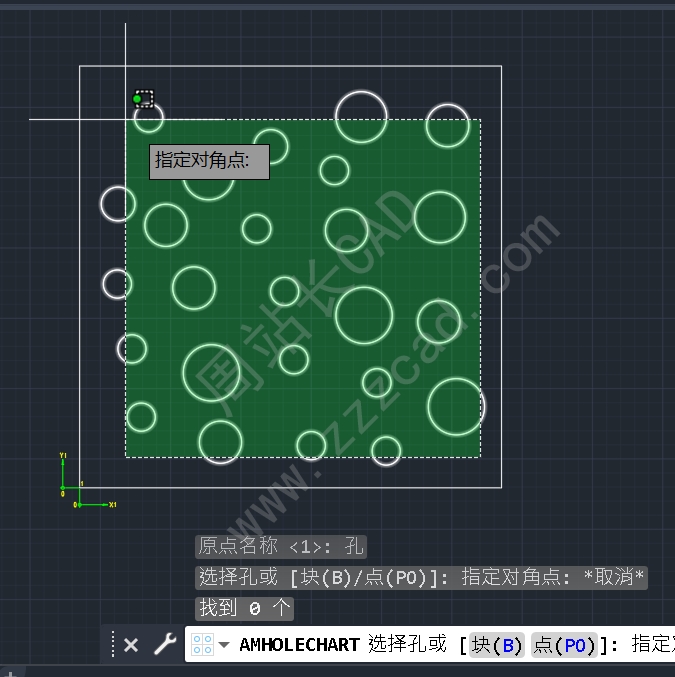Choose the 块(B) block option
Screen dimensions: 675x677
(x=497, y=645)
